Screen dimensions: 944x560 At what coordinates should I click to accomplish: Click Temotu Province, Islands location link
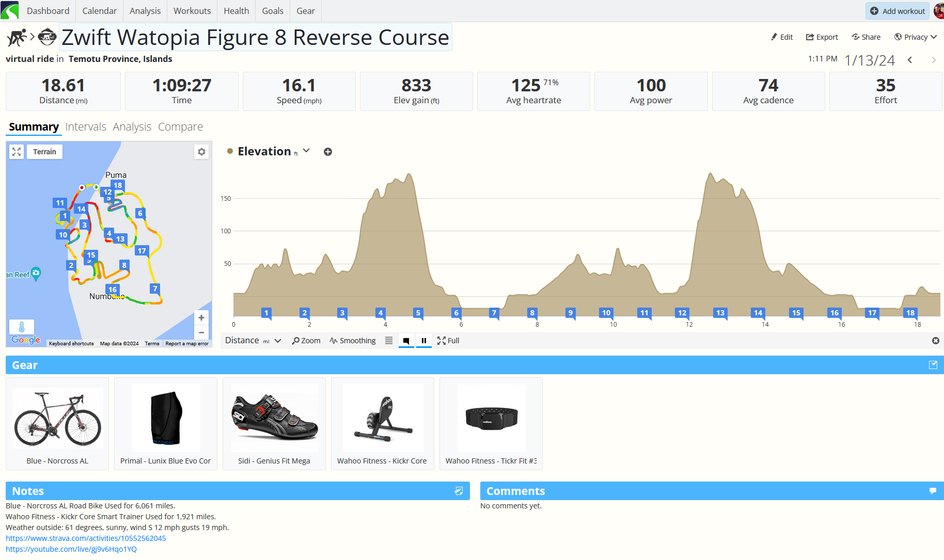(x=120, y=59)
